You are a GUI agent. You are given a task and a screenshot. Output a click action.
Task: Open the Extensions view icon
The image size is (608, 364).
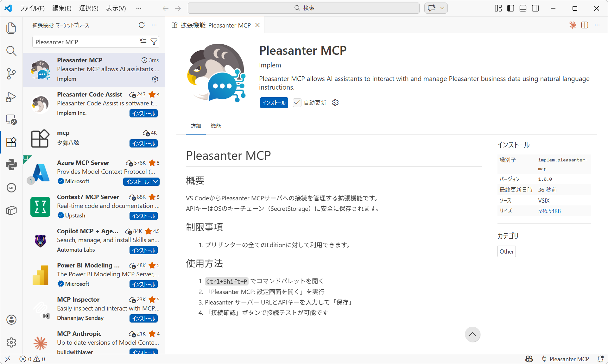pyautogui.click(x=11, y=142)
